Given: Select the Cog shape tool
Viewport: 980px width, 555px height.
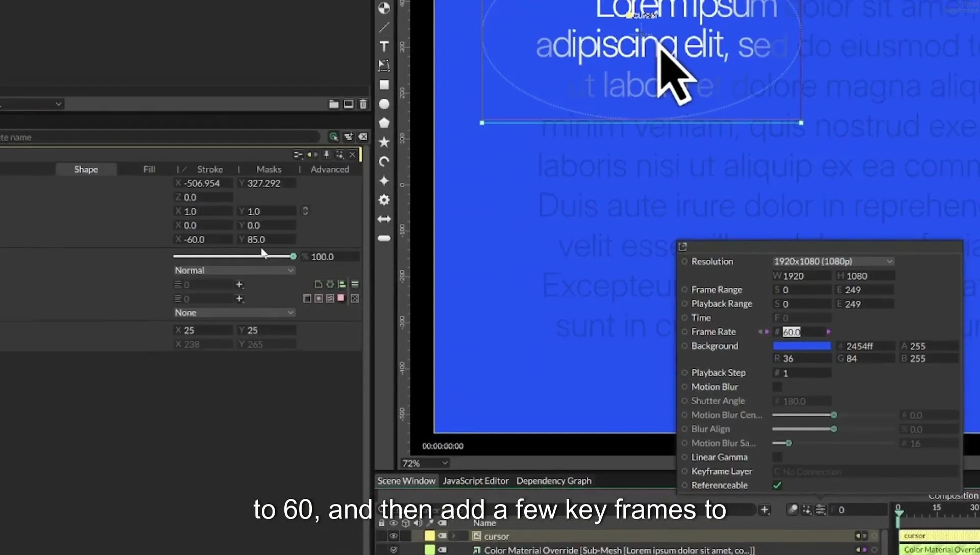Looking at the screenshot, I should (x=384, y=200).
